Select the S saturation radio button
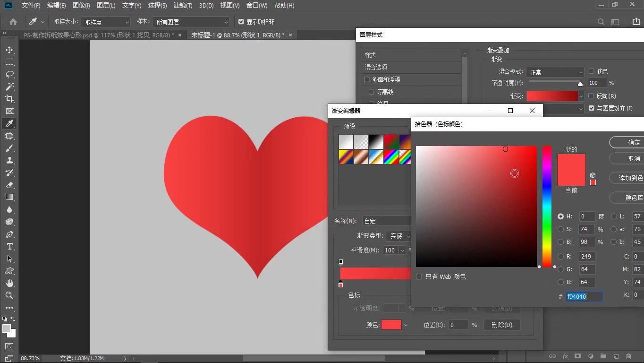 [x=561, y=229]
